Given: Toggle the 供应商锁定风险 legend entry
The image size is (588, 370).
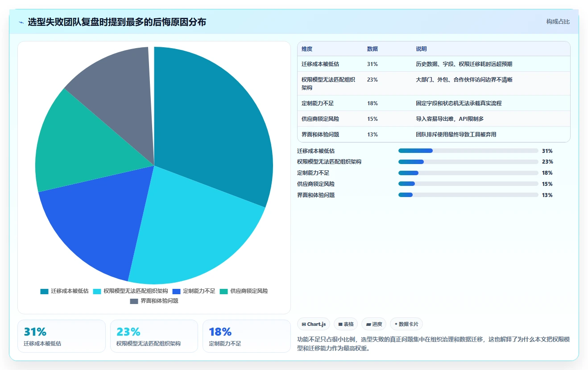Looking at the screenshot, I should click(244, 291).
